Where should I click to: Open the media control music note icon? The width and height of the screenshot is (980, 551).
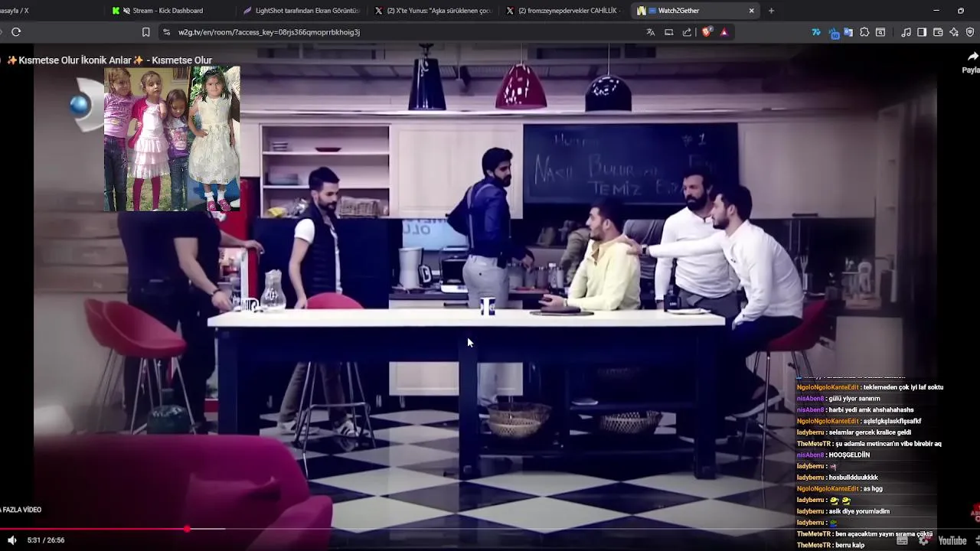tap(906, 32)
